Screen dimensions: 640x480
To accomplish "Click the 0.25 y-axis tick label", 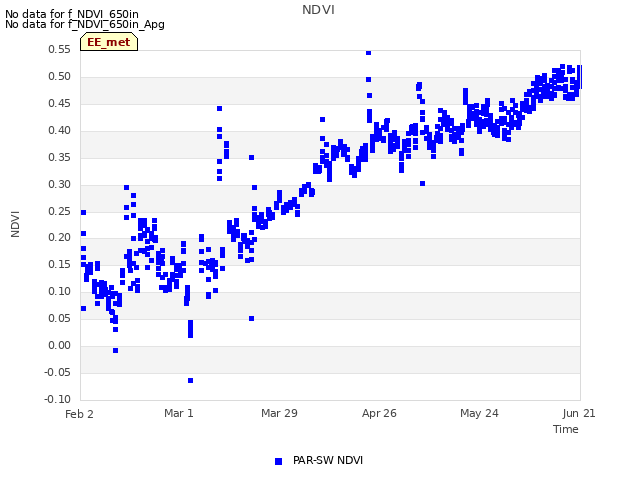I will click(59, 211).
